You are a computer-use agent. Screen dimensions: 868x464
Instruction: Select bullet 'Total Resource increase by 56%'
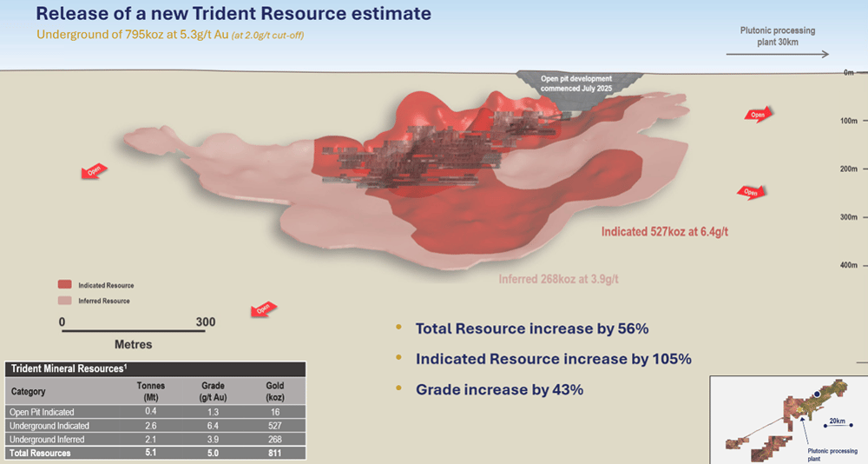(532, 328)
